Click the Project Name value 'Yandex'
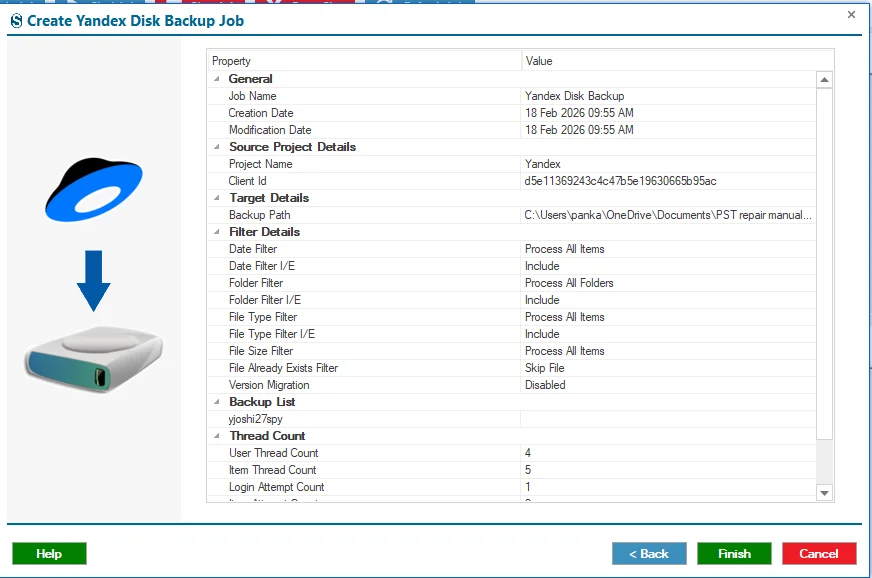Screen dimensions: 872x578 [x=543, y=164]
